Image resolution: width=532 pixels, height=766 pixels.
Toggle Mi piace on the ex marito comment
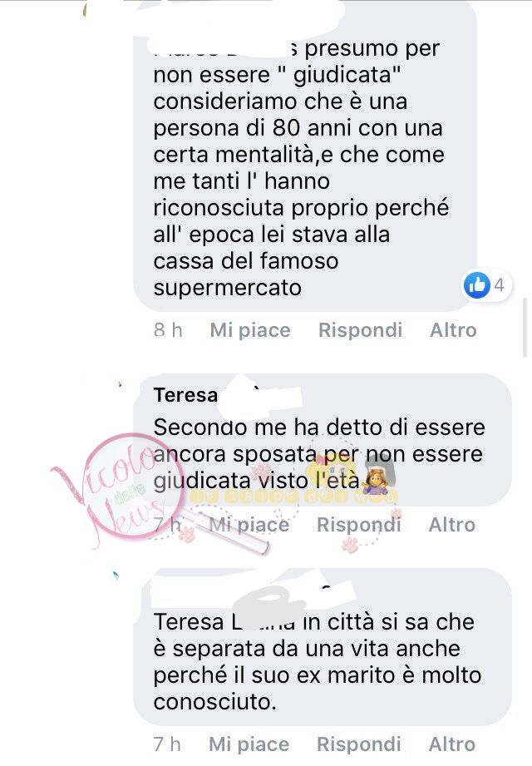(249, 744)
